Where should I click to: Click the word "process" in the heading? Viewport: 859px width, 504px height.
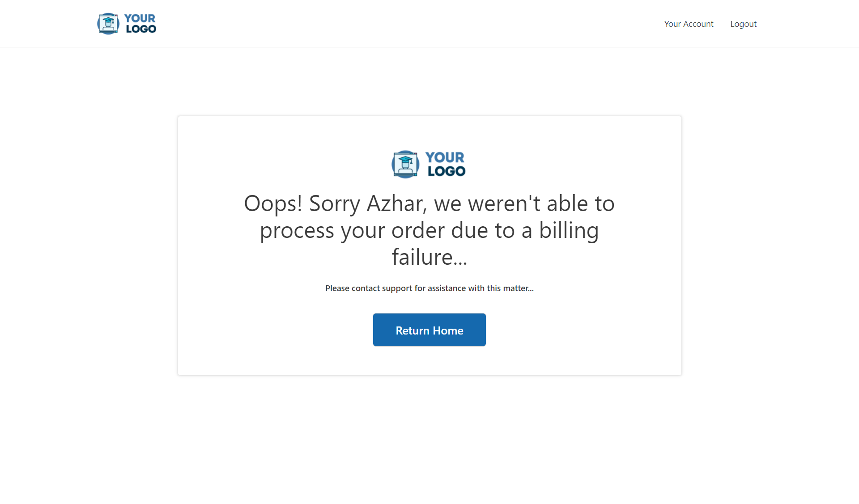click(297, 230)
